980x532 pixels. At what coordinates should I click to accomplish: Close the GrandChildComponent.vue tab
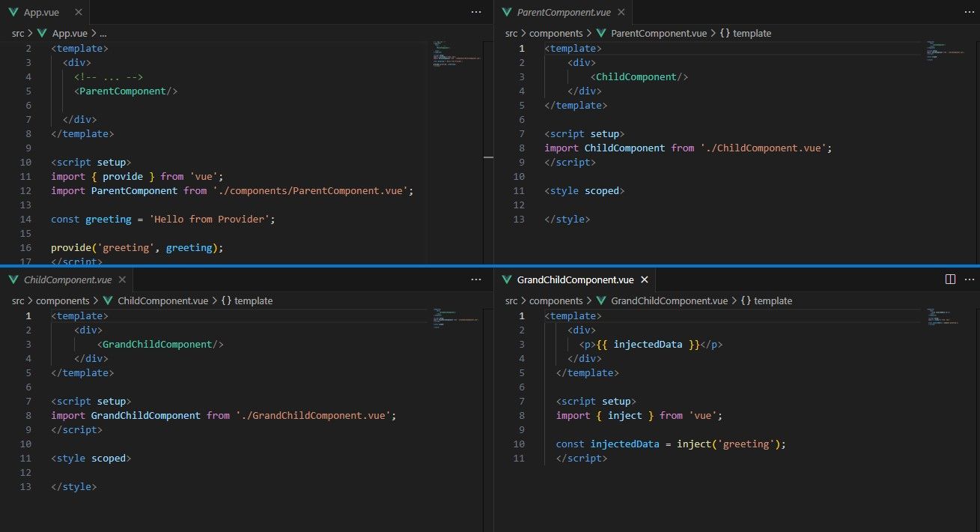[x=645, y=279]
